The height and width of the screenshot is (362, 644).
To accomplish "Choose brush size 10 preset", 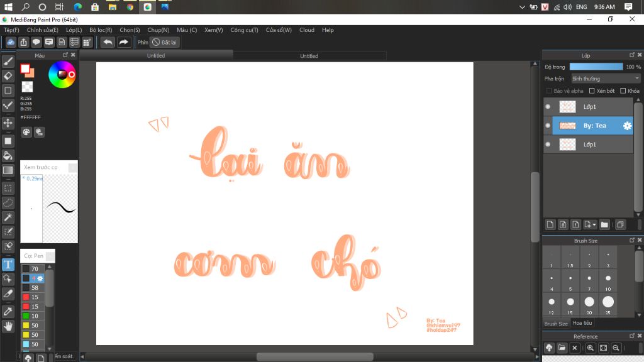I will (x=608, y=281).
